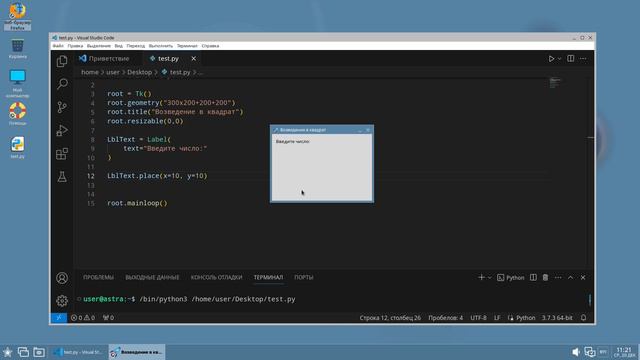Expand the new terminal profile dropdown
640x360 pixels.
[489, 278]
